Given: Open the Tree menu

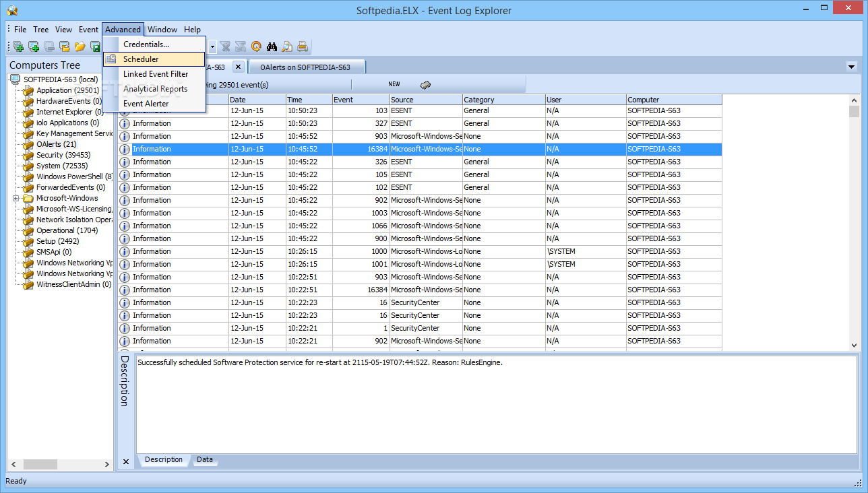Looking at the screenshot, I should (41, 30).
